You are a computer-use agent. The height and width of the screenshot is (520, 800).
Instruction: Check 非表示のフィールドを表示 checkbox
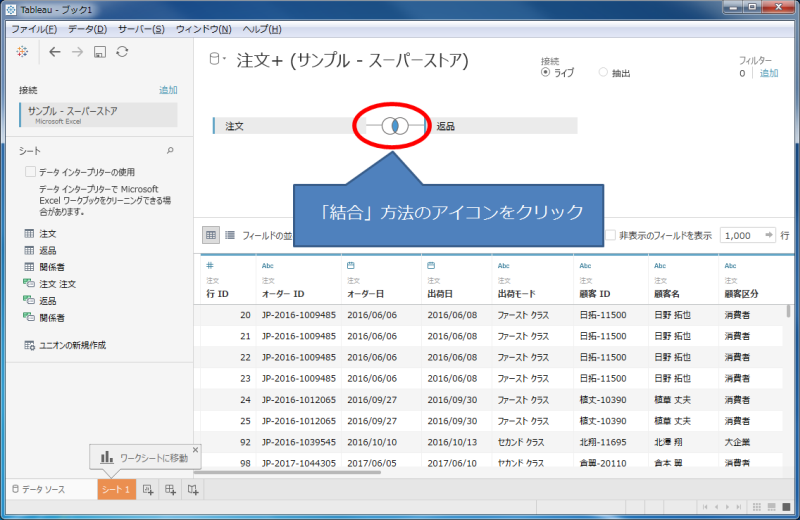tap(610, 235)
